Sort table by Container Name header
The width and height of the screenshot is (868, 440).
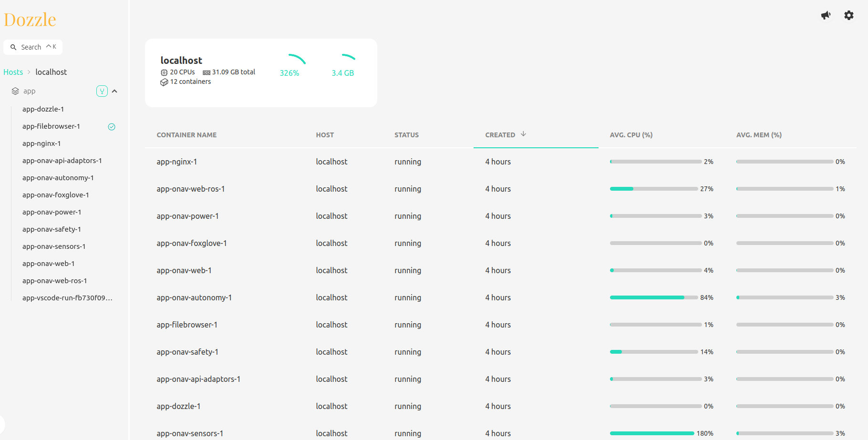point(186,135)
